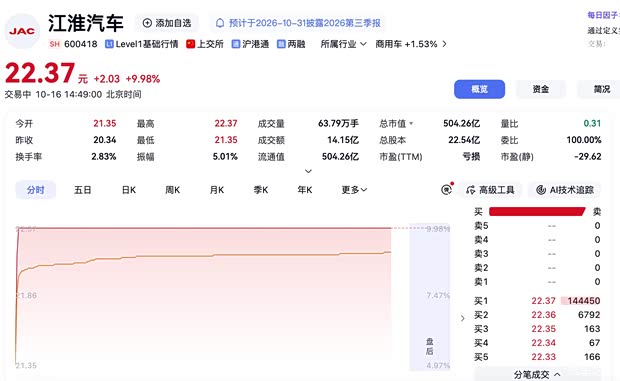The width and height of the screenshot is (620, 381).
Task: Click the stock code 600418
Action: tap(81, 44)
